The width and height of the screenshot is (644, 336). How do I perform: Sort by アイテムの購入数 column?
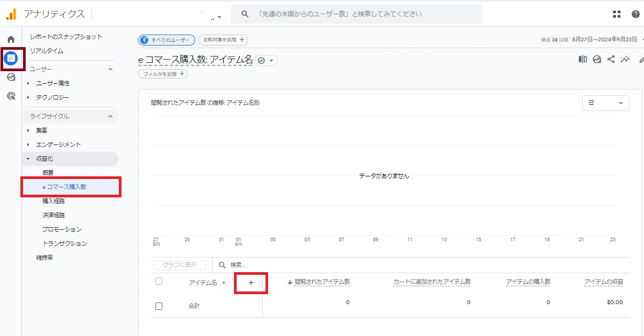[528, 282]
